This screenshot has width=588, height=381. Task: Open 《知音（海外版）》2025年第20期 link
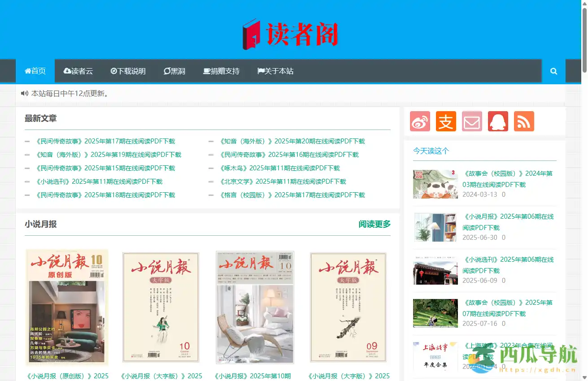point(291,141)
